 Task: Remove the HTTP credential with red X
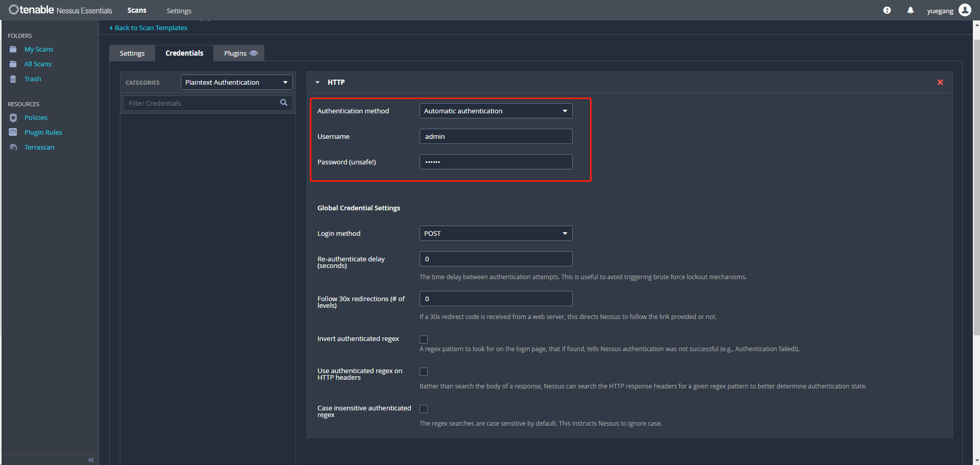(x=940, y=82)
